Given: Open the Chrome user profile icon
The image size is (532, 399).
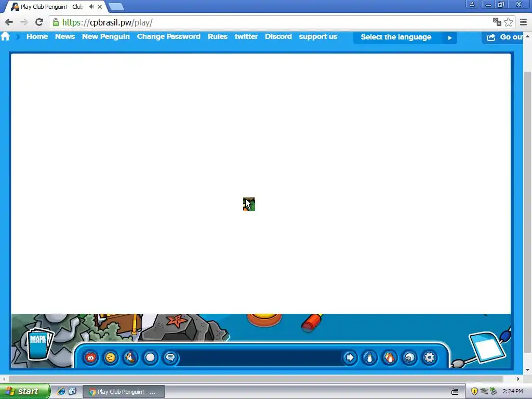Looking at the screenshot, I should click(472, 4).
